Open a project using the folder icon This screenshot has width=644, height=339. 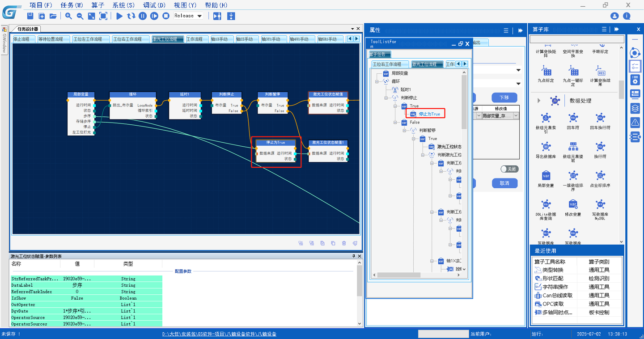coord(53,16)
